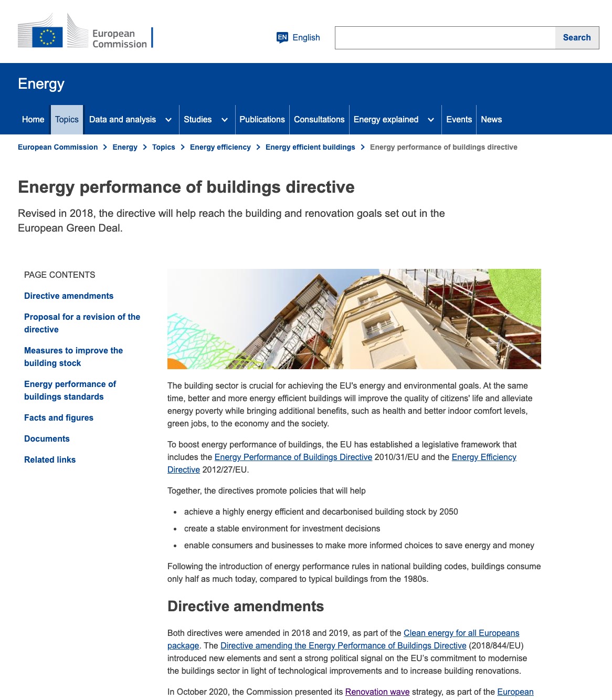Click the building renovation banner image
The image size is (612, 700).
pos(354,319)
